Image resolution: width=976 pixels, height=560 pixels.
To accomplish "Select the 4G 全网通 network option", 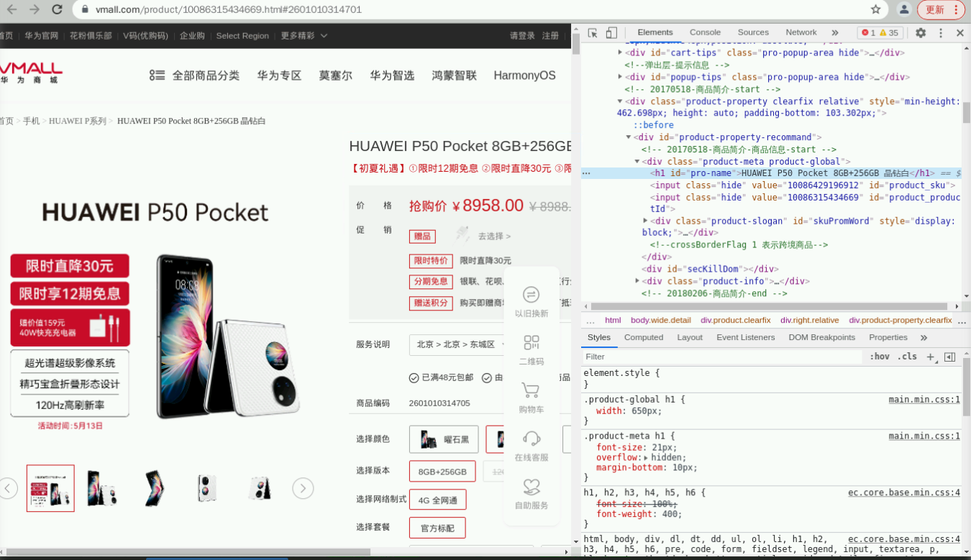I will click(437, 500).
